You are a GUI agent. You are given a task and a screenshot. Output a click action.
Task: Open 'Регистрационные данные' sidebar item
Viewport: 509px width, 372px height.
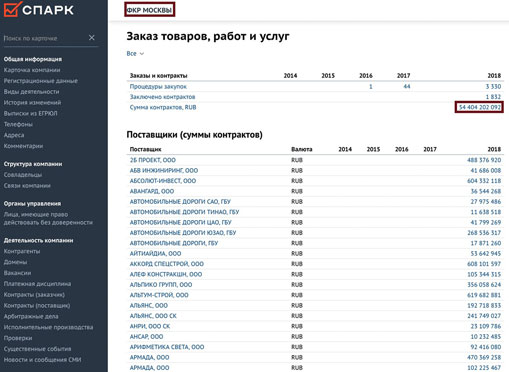(x=41, y=81)
